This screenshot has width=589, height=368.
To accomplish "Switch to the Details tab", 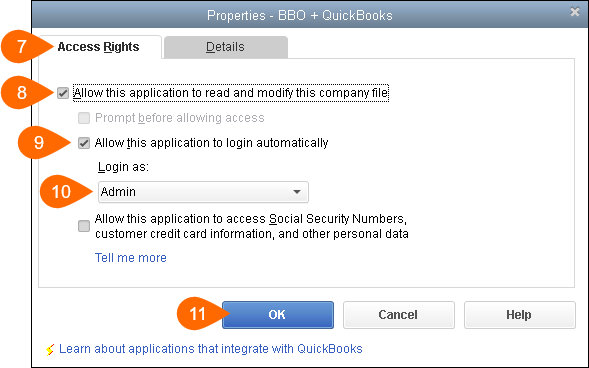I will pyautogui.click(x=226, y=47).
